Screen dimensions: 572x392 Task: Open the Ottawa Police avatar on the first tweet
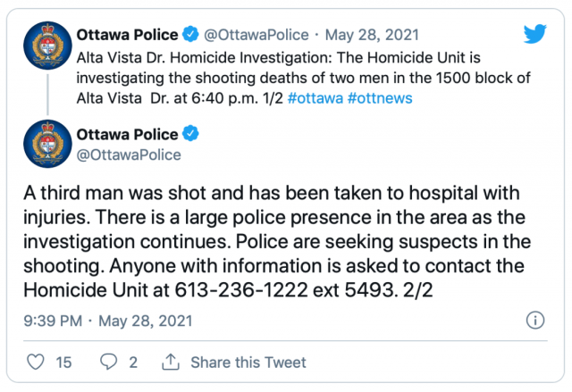click(47, 46)
